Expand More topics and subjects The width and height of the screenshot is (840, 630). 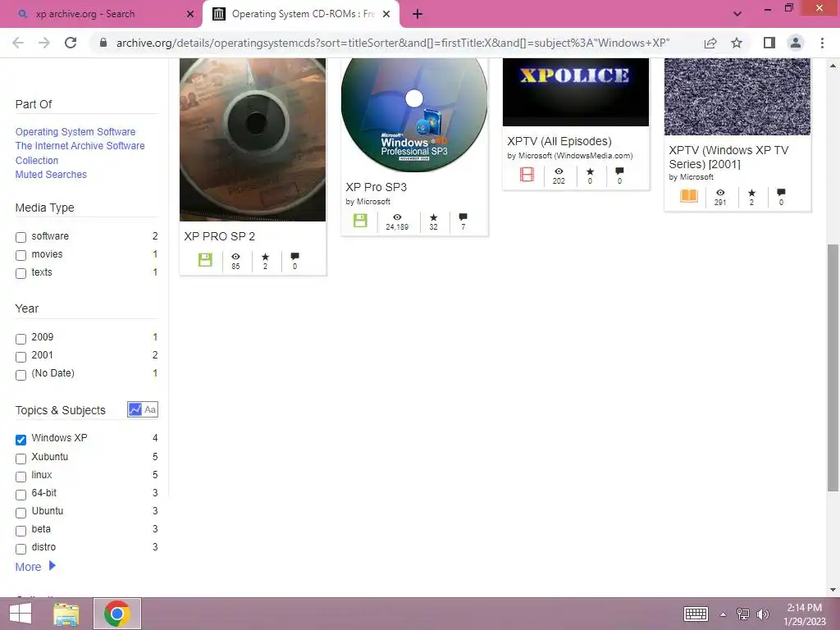click(35, 566)
